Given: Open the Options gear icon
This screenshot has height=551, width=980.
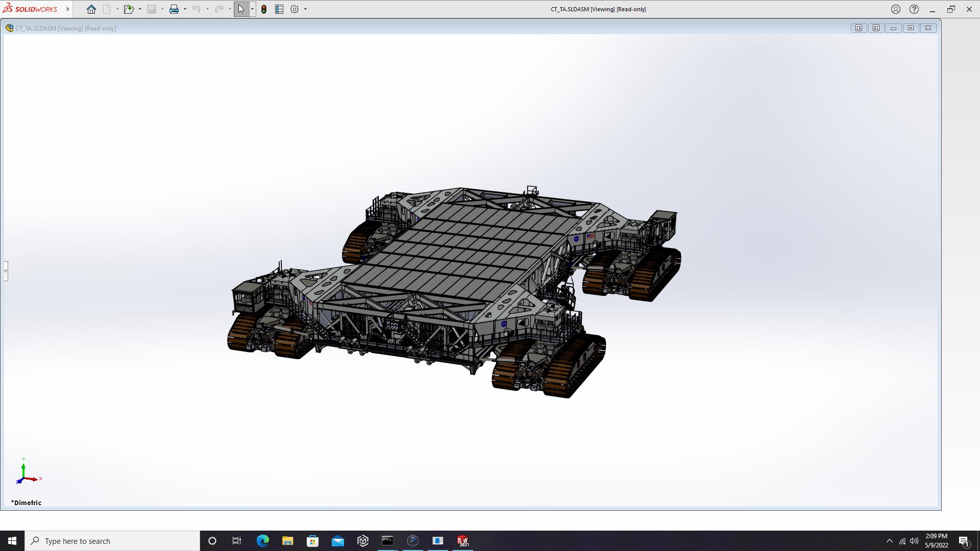Looking at the screenshot, I should click(x=295, y=9).
